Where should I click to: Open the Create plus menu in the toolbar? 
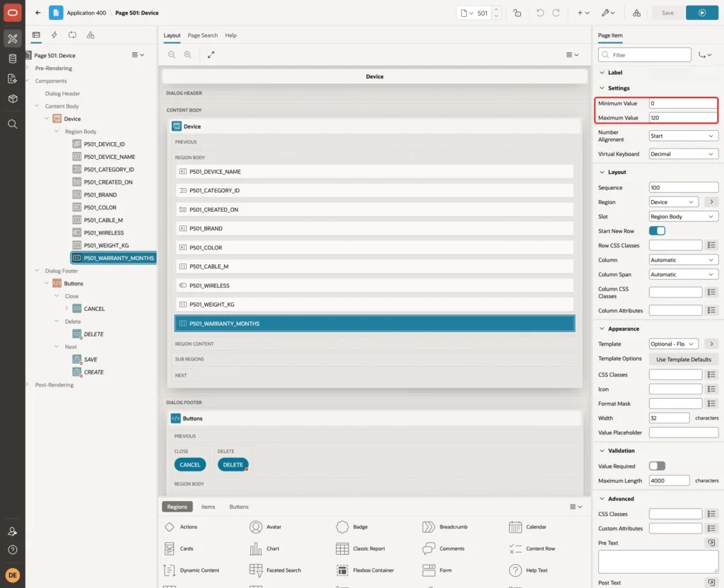pyautogui.click(x=583, y=13)
